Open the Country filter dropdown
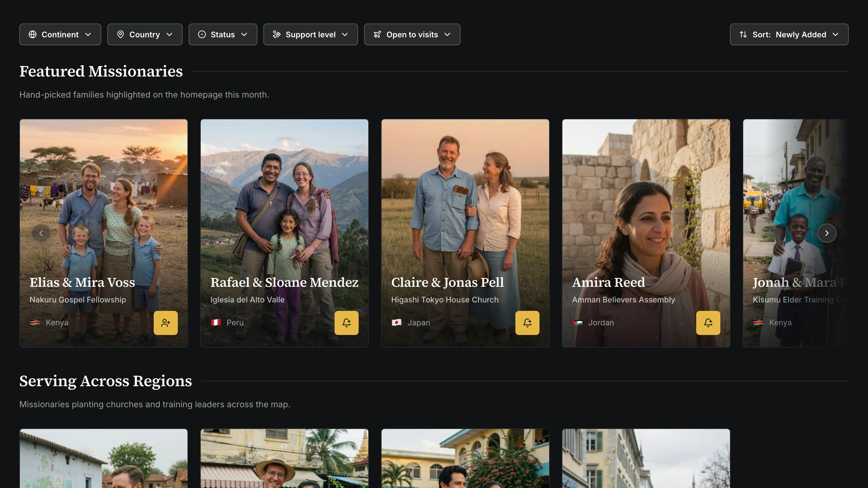868x488 pixels. click(145, 34)
